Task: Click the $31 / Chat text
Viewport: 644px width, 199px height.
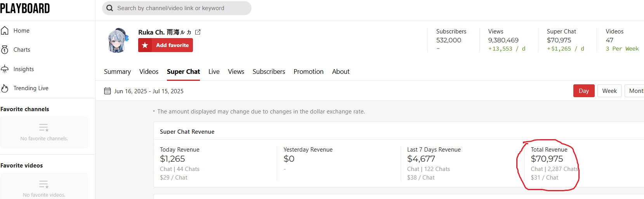Action: click(545, 178)
